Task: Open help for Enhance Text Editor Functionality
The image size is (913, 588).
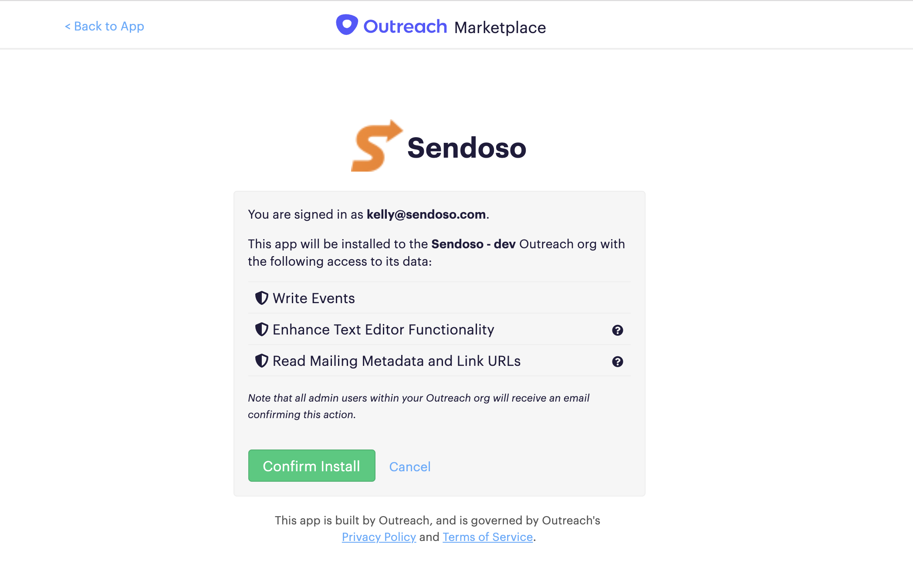Action: [617, 330]
